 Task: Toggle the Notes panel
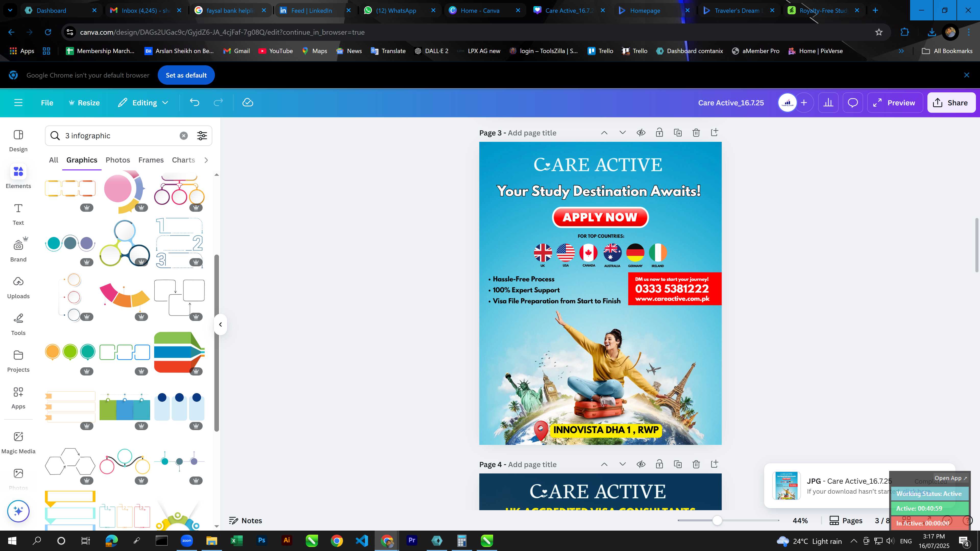(x=245, y=521)
